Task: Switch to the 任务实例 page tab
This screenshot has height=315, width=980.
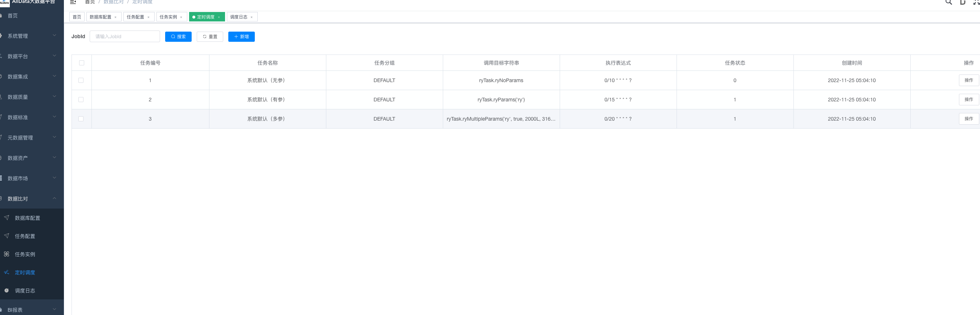Action: point(168,17)
